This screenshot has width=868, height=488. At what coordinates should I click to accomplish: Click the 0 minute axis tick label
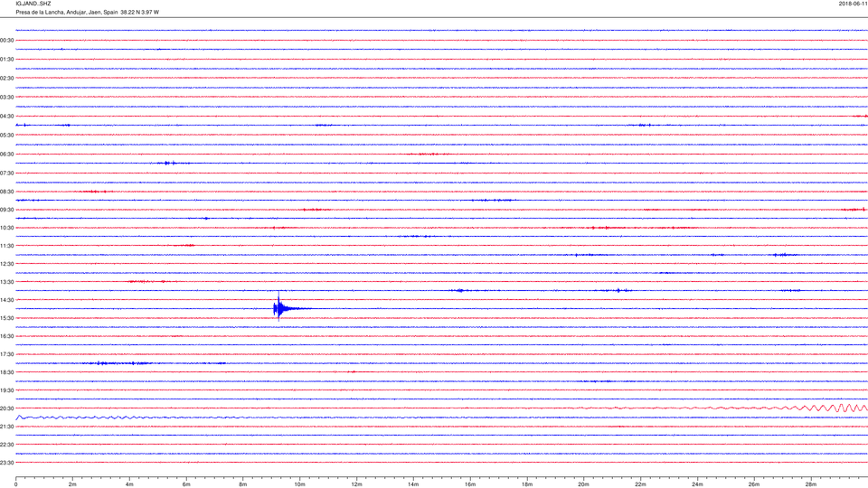tap(16, 484)
